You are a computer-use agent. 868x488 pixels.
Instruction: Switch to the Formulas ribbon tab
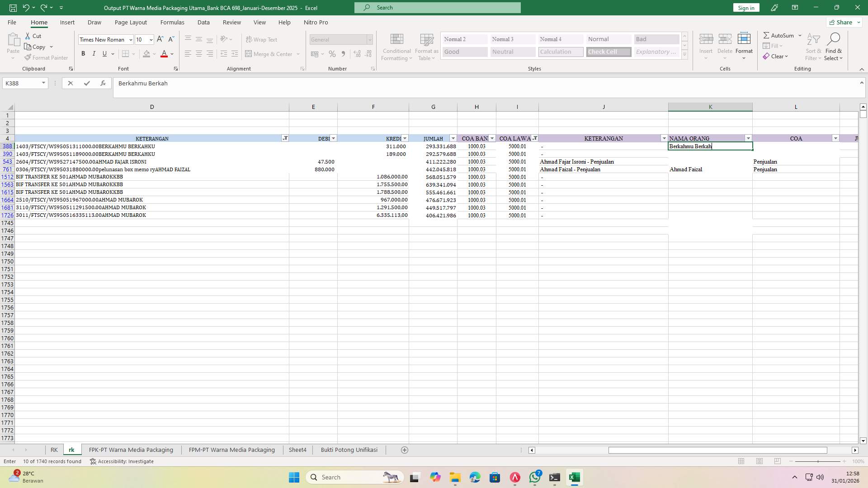coord(172,22)
